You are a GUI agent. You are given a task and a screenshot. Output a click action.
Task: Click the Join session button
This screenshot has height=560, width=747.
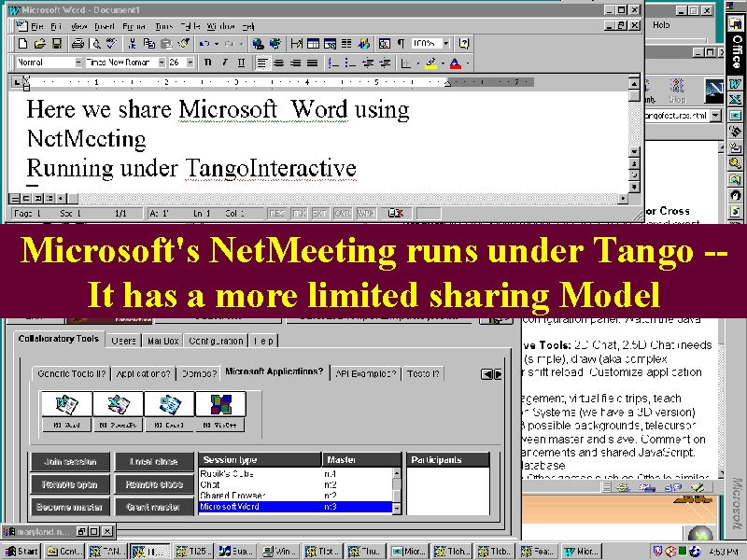click(70, 462)
